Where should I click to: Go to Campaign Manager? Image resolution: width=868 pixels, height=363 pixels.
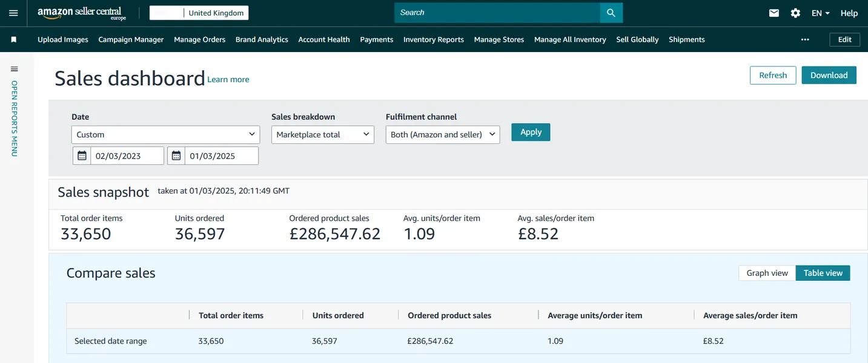(131, 39)
